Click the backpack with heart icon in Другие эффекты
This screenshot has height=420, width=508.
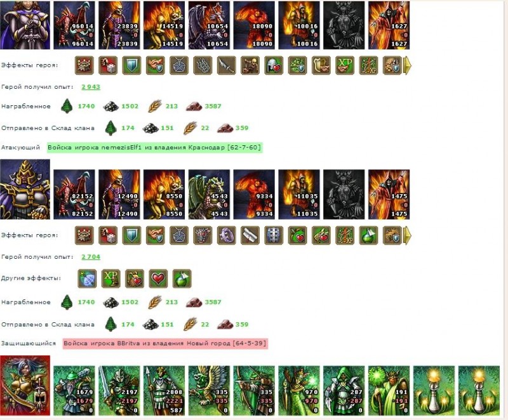click(x=135, y=279)
